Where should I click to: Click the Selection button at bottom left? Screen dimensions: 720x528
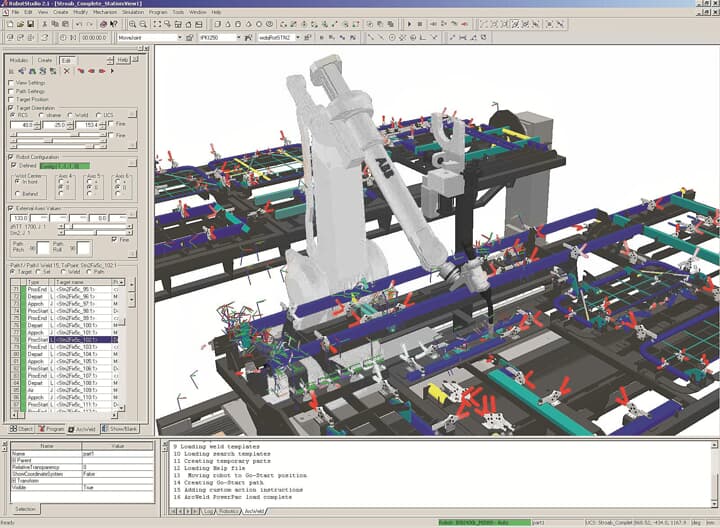(25, 508)
